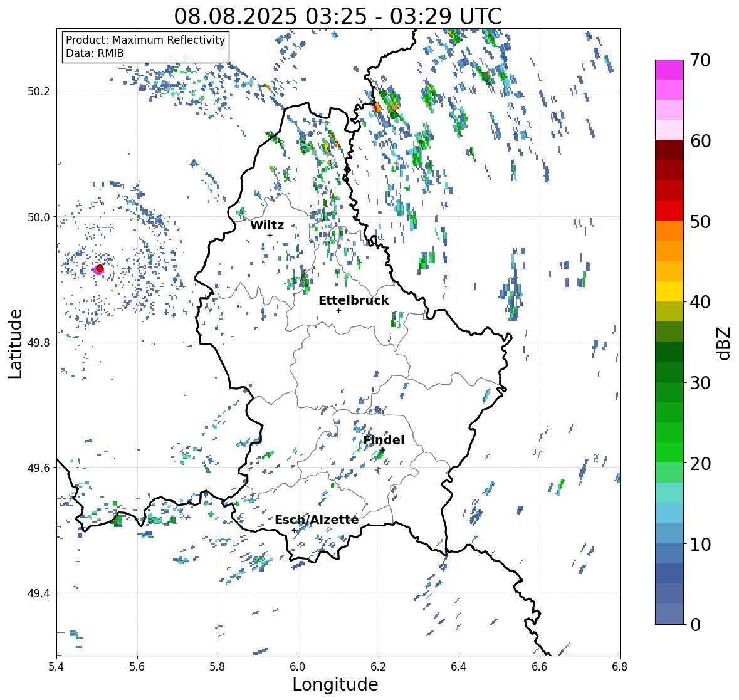Click the 50 colorbar tick label
Image resolution: width=739 pixels, height=700 pixels.
point(700,221)
